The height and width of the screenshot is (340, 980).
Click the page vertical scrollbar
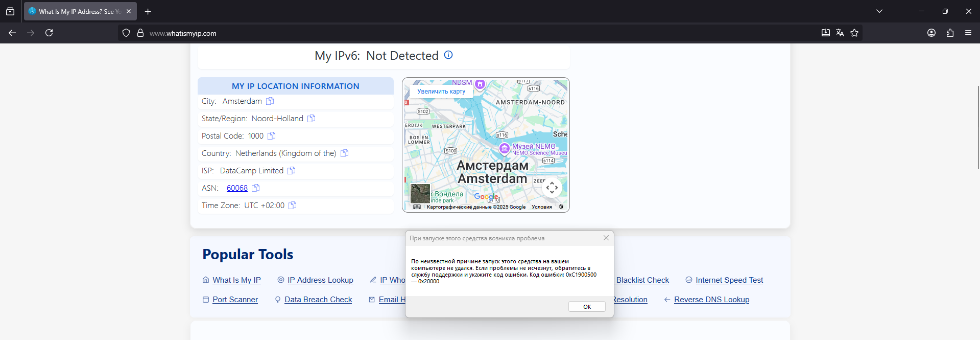(978, 128)
